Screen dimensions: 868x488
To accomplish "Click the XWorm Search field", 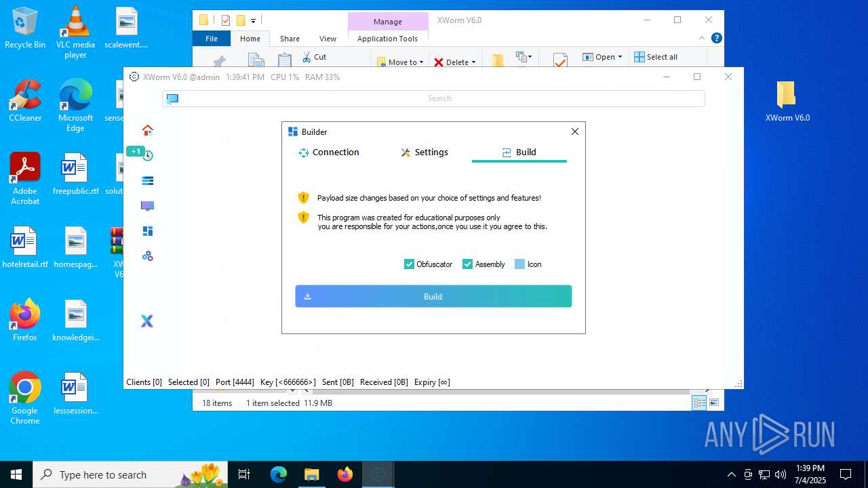I will 433,98.
